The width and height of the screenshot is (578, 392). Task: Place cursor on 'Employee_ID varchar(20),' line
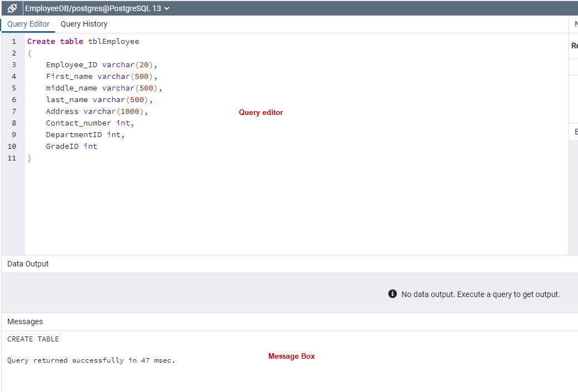coord(102,65)
